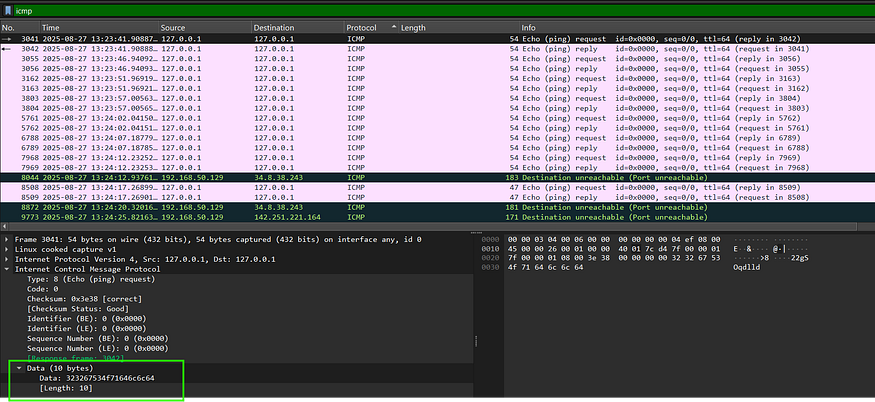875x402 pixels.
Task: Select packet row 7968
Action: coord(438,157)
